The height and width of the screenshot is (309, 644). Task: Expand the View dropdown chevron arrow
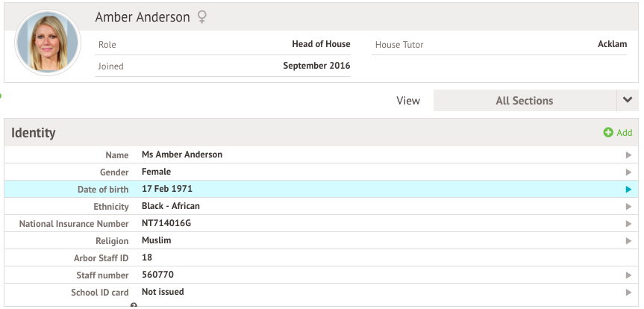[x=628, y=101]
